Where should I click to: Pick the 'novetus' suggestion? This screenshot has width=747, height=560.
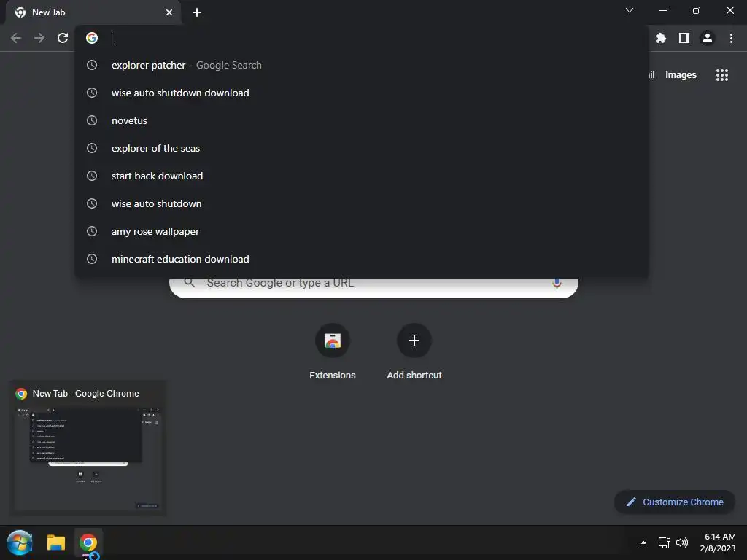coord(362,120)
